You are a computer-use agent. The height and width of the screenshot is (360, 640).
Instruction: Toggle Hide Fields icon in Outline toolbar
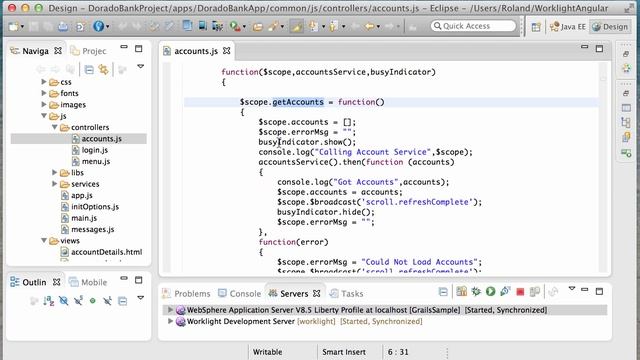coord(64,301)
